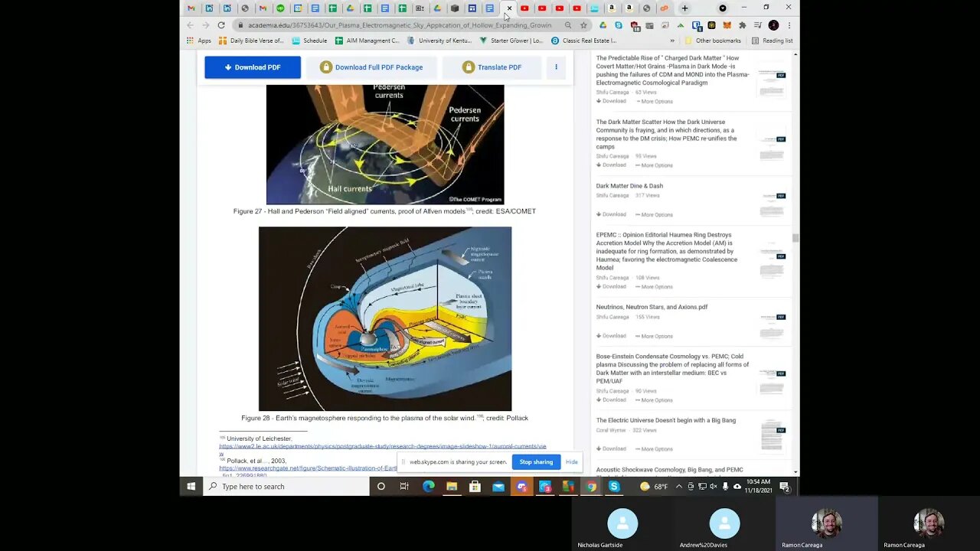
Task: Open the Extensions puzzle icon
Action: pyautogui.click(x=742, y=25)
